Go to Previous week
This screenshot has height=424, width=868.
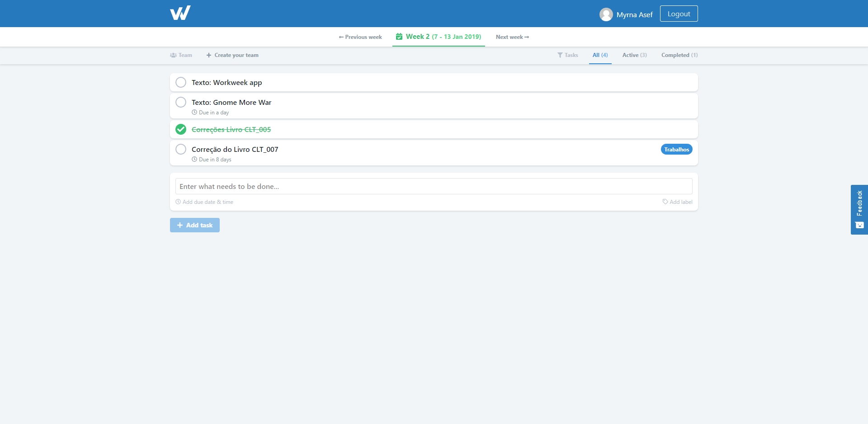click(x=360, y=37)
